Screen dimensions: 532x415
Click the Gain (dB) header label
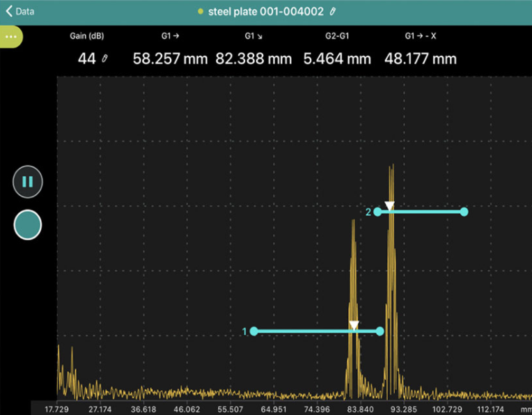coord(86,35)
